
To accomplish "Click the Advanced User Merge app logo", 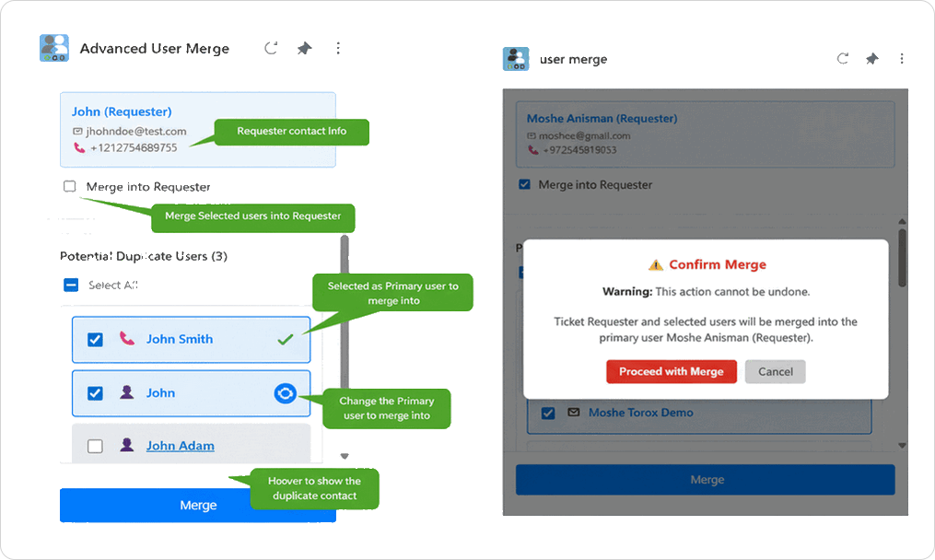I will [54, 48].
